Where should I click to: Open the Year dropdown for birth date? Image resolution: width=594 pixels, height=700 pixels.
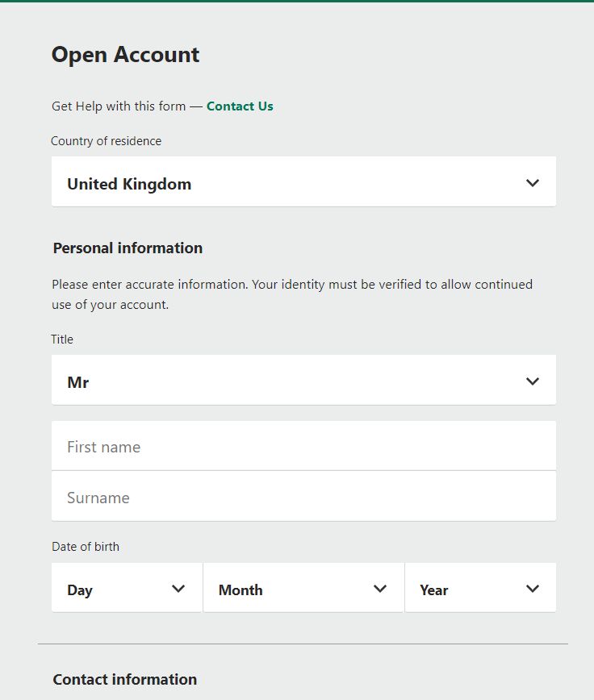480,587
